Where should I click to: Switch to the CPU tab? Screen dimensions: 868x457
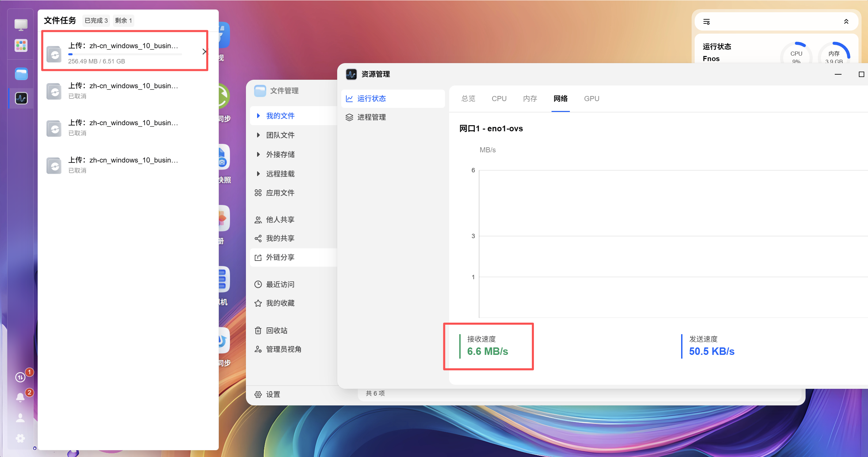(x=499, y=98)
